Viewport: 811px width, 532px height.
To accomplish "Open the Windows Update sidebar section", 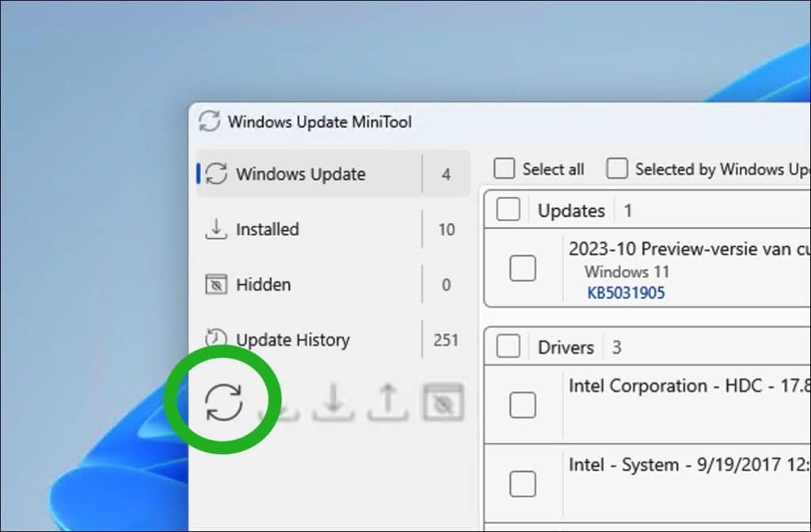I will (x=333, y=173).
